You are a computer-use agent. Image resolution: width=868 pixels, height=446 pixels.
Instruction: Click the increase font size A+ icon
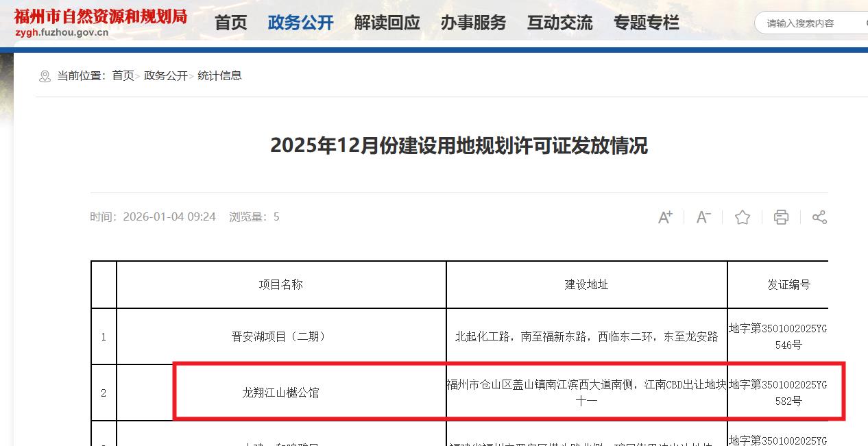click(665, 217)
